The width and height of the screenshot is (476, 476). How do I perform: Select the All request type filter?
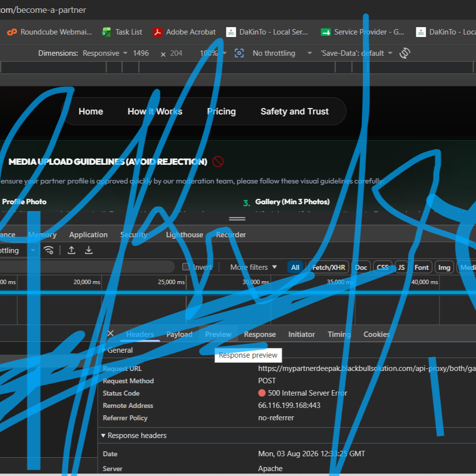pos(295,267)
